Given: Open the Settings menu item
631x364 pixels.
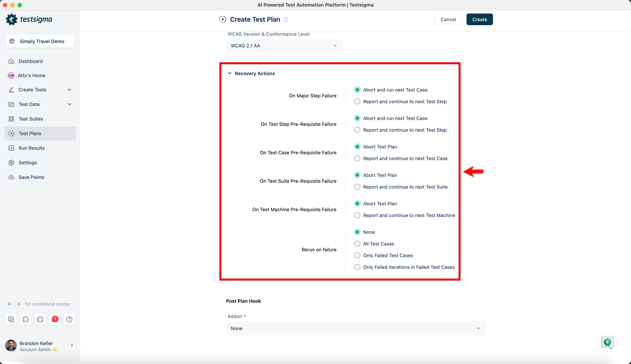Looking at the screenshot, I should [28, 162].
